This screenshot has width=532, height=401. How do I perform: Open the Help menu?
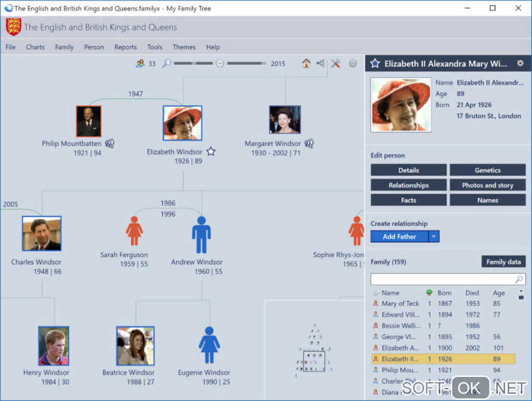[213, 47]
